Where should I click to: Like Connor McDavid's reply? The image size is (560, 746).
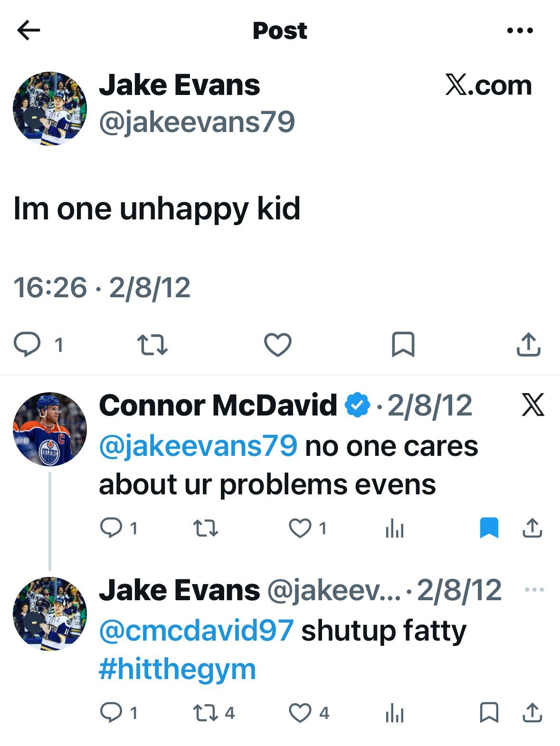click(x=300, y=528)
